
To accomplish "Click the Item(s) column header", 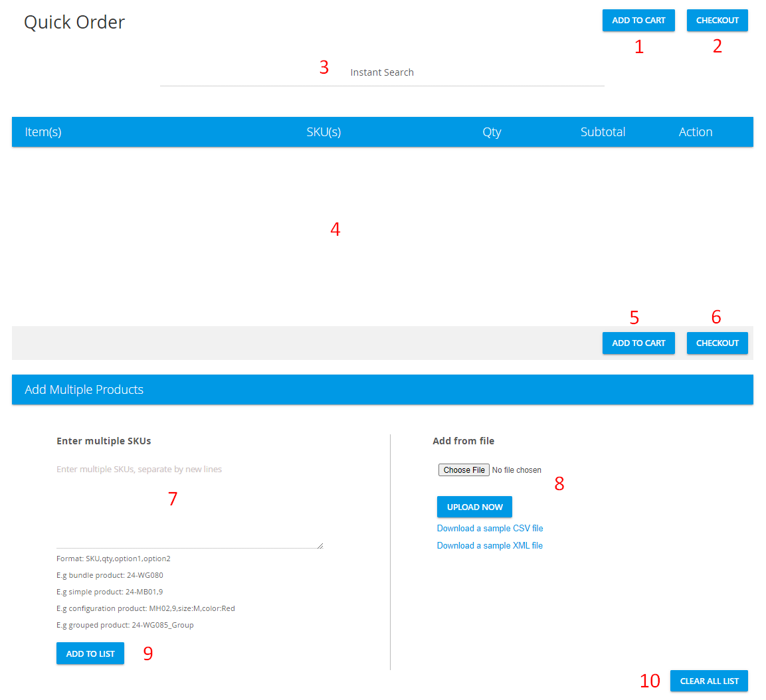I will click(43, 132).
